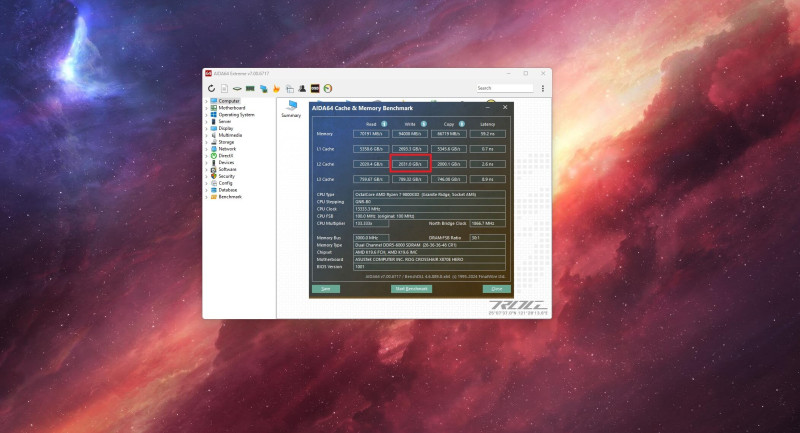Select Software in the navigation tree
Viewport: 800px width, 433px height.
click(227, 169)
